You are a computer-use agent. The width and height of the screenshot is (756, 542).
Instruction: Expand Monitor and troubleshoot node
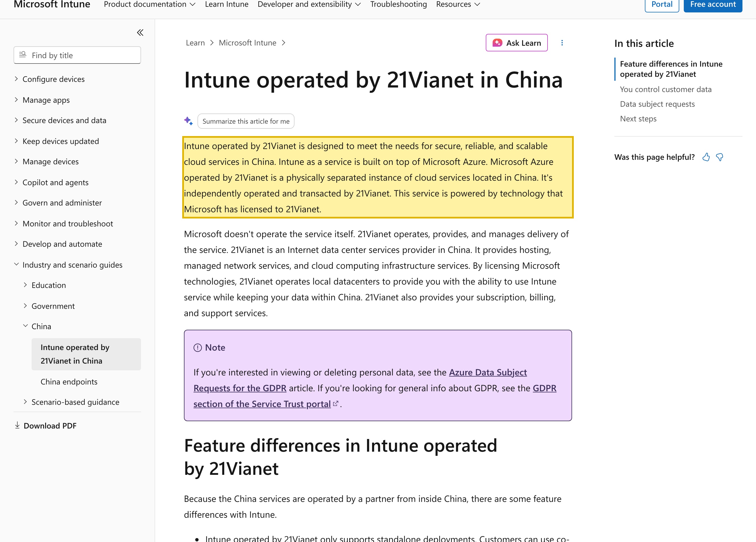point(64,224)
